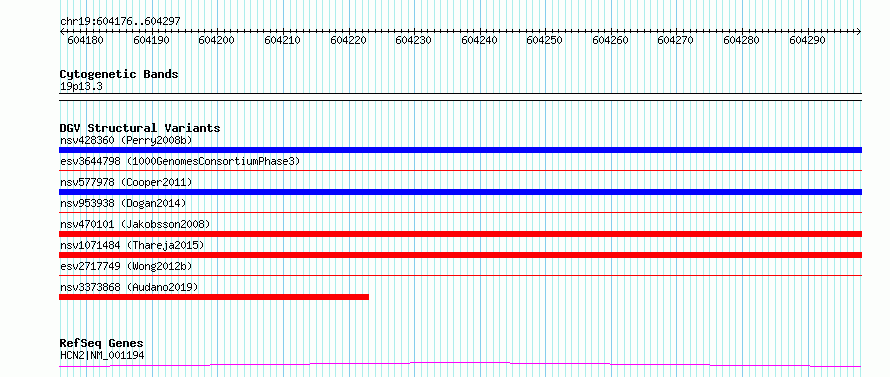Image resolution: width=890 pixels, height=377 pixels.
Task: Click ruler position 604210
Action: [282, 40]
